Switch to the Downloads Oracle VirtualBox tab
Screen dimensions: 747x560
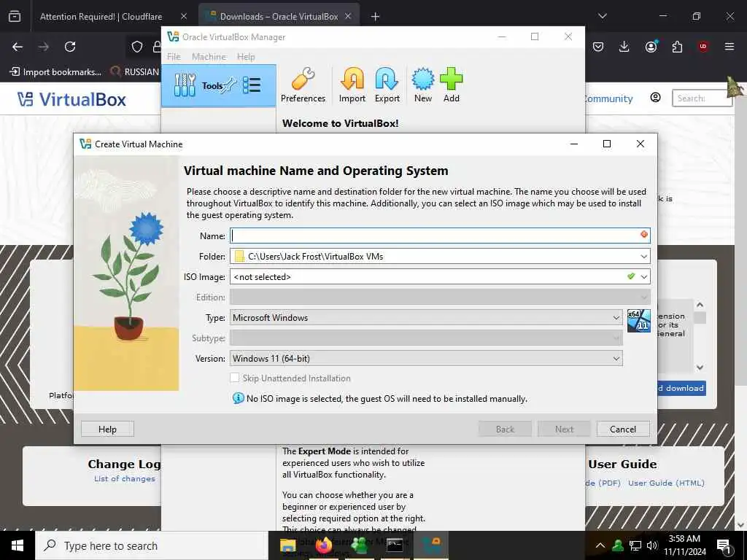tap(279, 17)
